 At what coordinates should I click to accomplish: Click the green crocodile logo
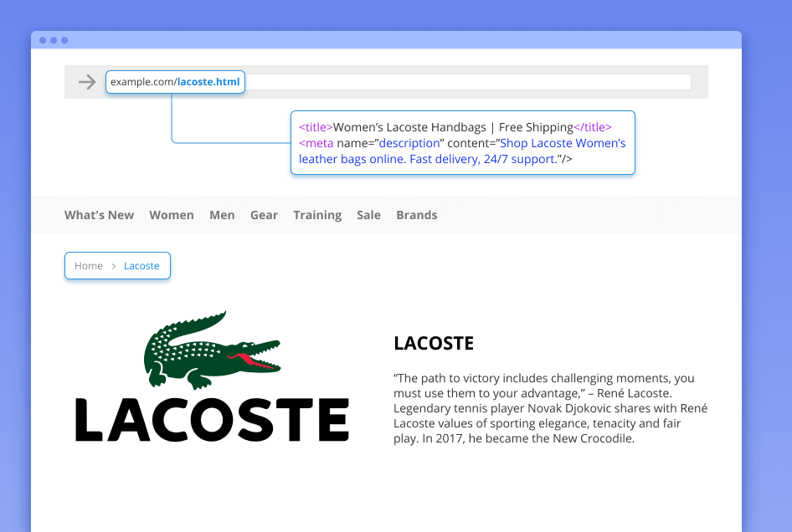(x=212, y=350)
